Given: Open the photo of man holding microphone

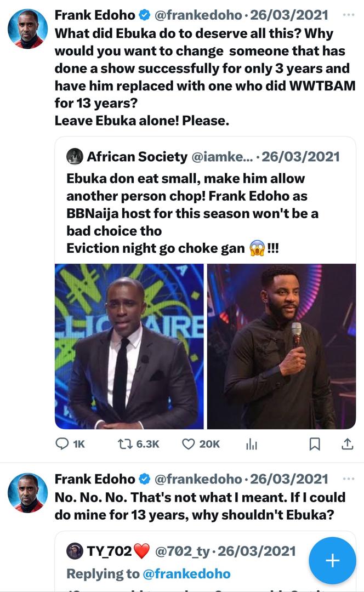Looking at the screenshot, I should click(x=281, y=346).
